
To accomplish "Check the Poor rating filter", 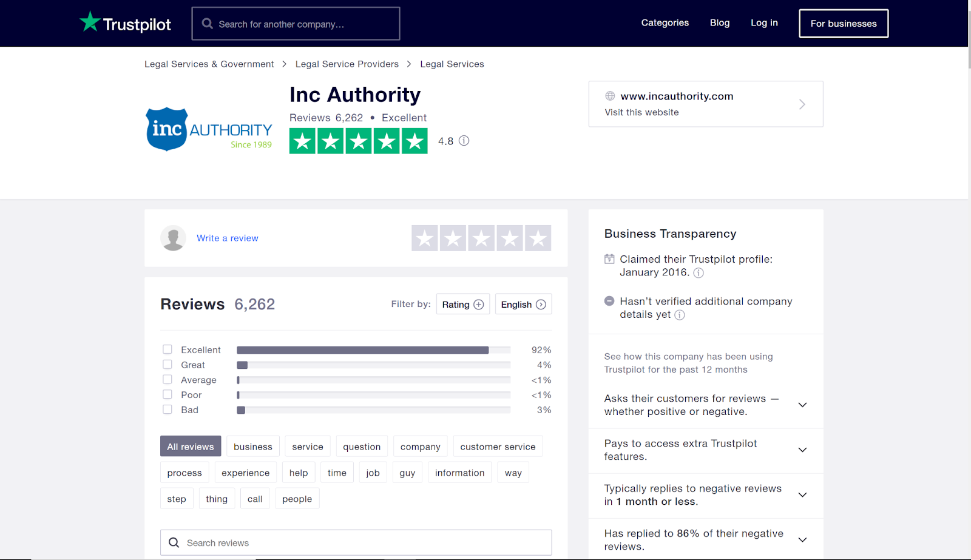I will click(x=167, y=394).
